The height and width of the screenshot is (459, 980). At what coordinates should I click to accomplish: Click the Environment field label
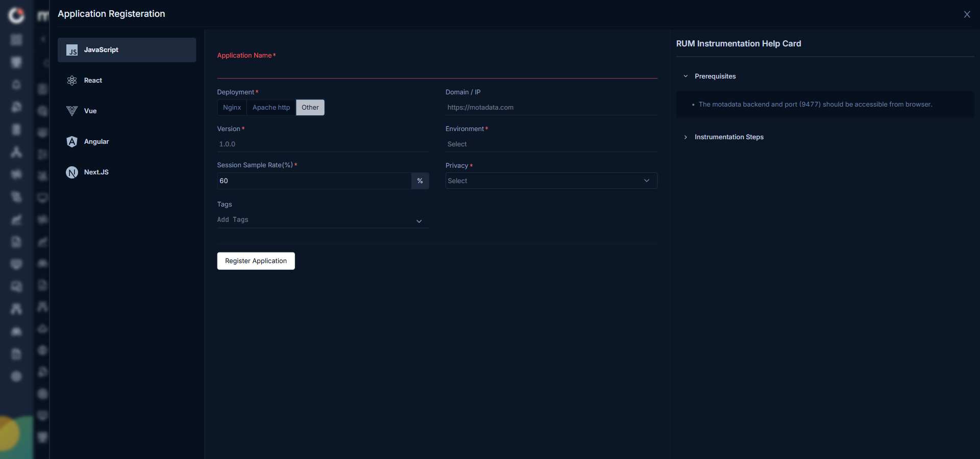[x=464, y=129]
